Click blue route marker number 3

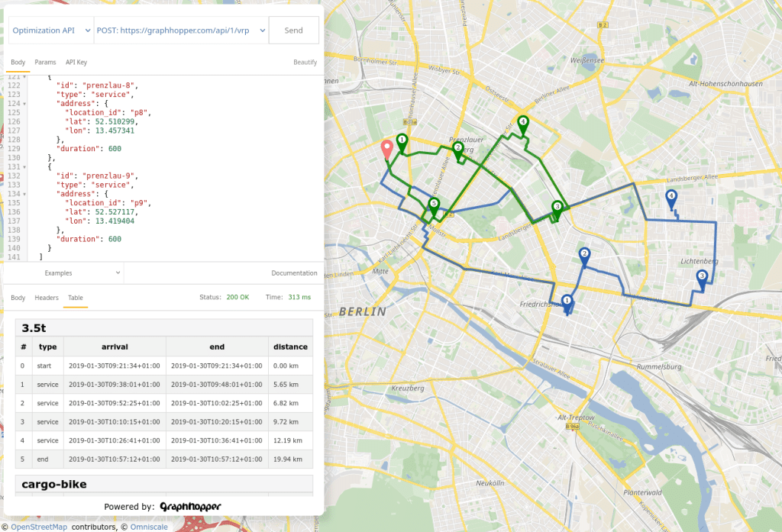702,278
